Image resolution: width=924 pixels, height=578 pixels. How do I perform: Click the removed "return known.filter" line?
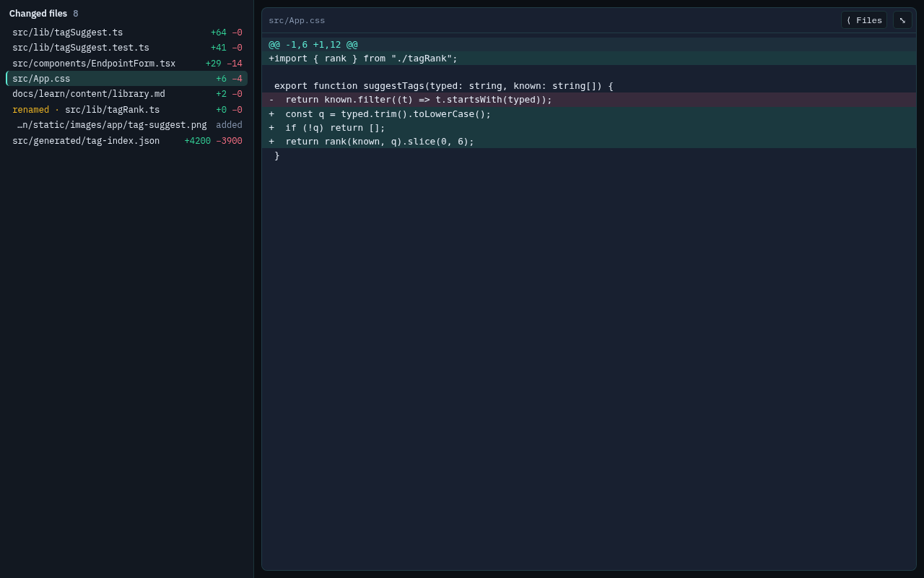[589, 100]
